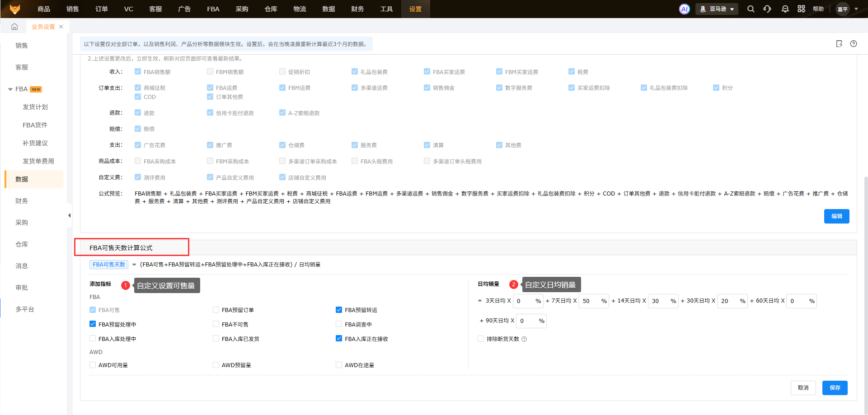868x415 pixels.
Task: Open the 商品 top menu
Action: 44,9
